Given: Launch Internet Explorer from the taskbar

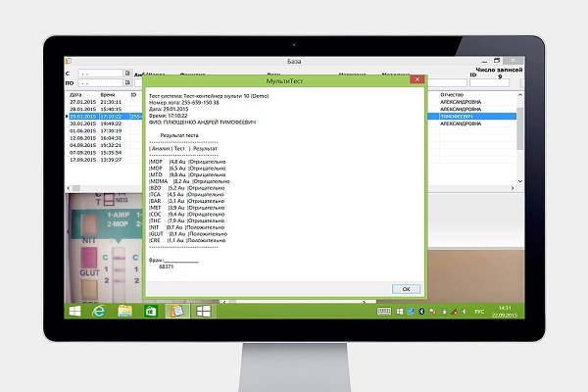Looking at the screenshot, I should coord(99,312).
